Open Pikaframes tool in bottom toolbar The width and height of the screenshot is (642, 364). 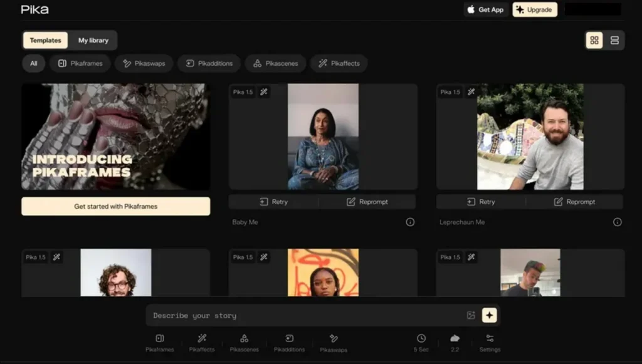click(159, 342)
